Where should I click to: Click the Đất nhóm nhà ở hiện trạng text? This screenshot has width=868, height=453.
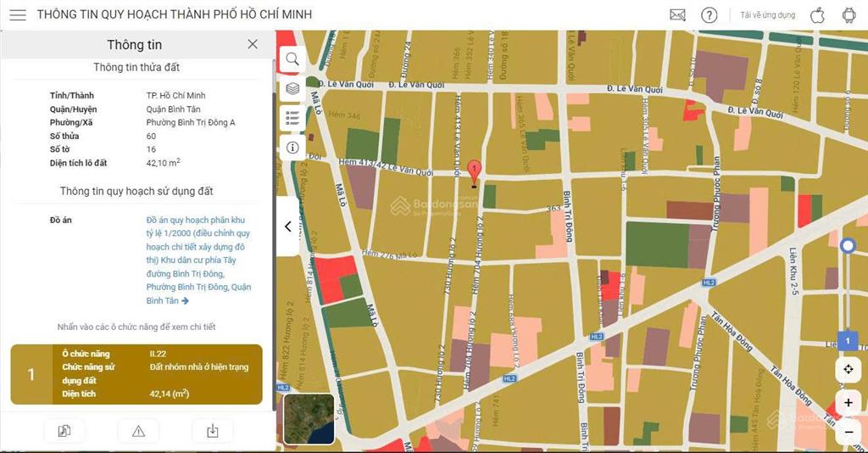tap(198, 366)
